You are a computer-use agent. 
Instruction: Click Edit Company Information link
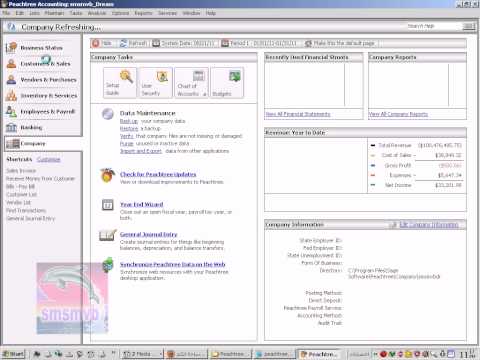click(429, 225)
